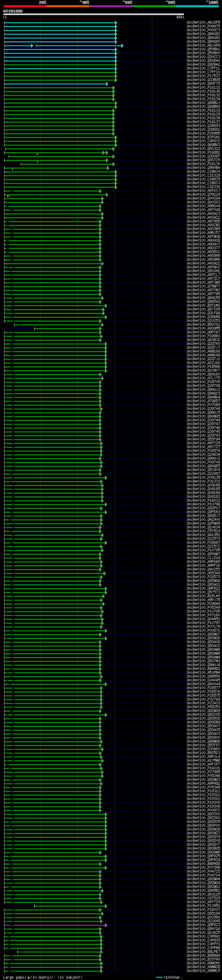
Task: Click the red 20% identity legend segment
Action: pos(25,6)
